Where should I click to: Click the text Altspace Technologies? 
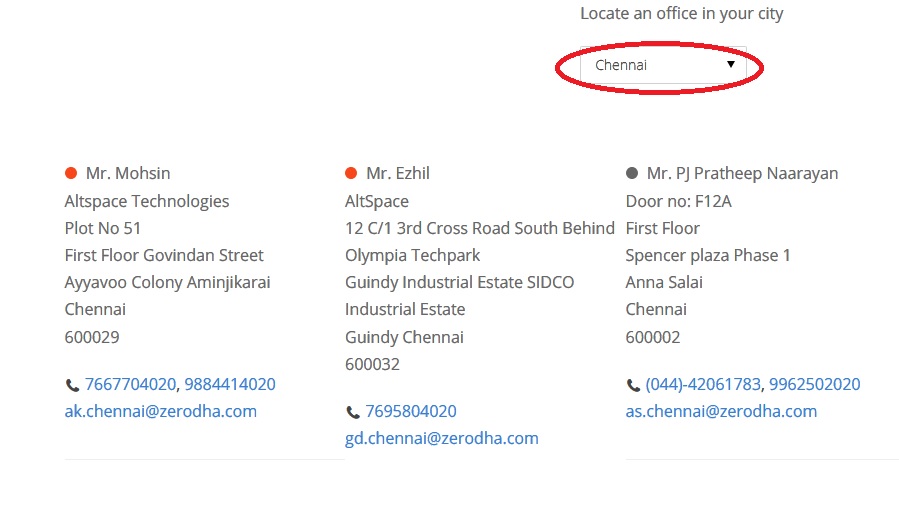(147, 201)
